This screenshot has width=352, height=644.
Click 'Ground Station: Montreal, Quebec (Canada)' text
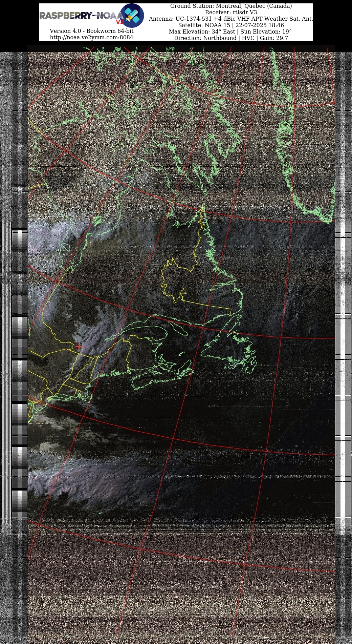point(231,6)
